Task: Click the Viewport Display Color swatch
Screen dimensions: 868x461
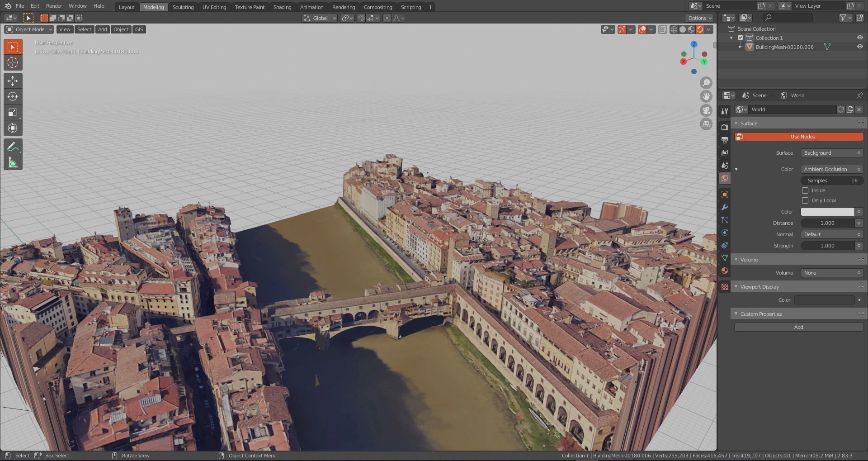Action: pyautogui.click(x=824, y=300)
